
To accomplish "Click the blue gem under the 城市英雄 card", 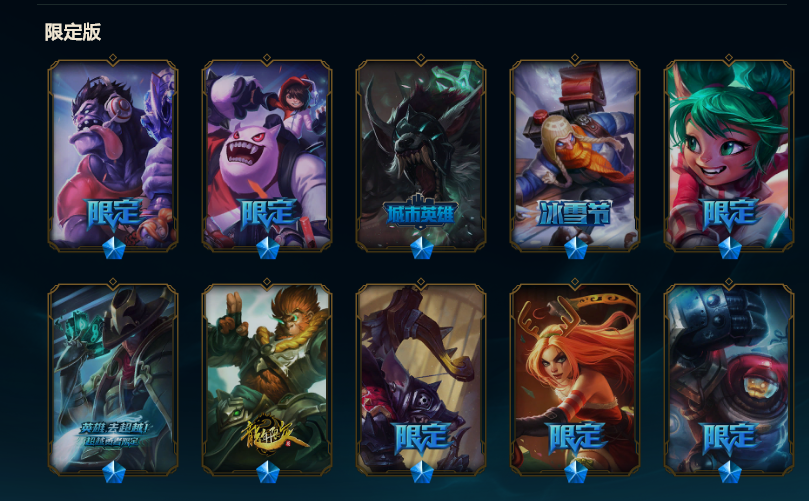I will tap(422, 248).
